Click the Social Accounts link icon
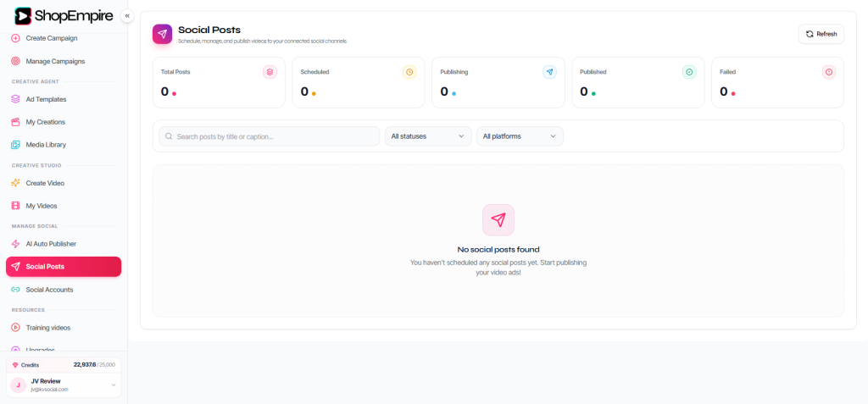Image resolution: width=868 pixels, height=404 pixels. [15, 290]
